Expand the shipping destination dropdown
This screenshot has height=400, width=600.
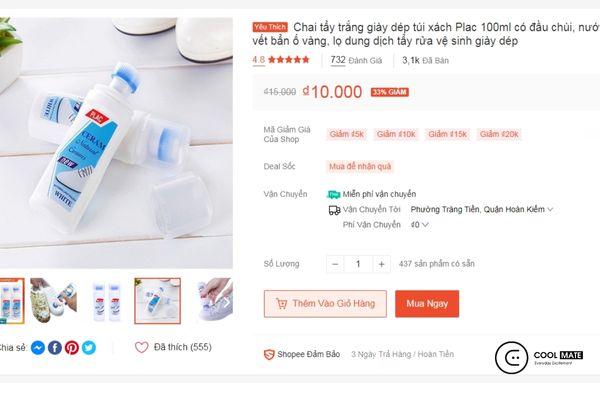point(550,210)
